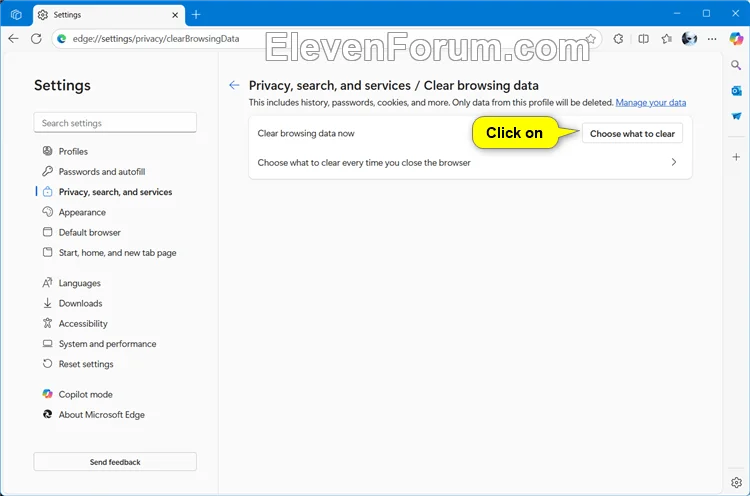Open the tab actions menu icon

tap(16, 15)
